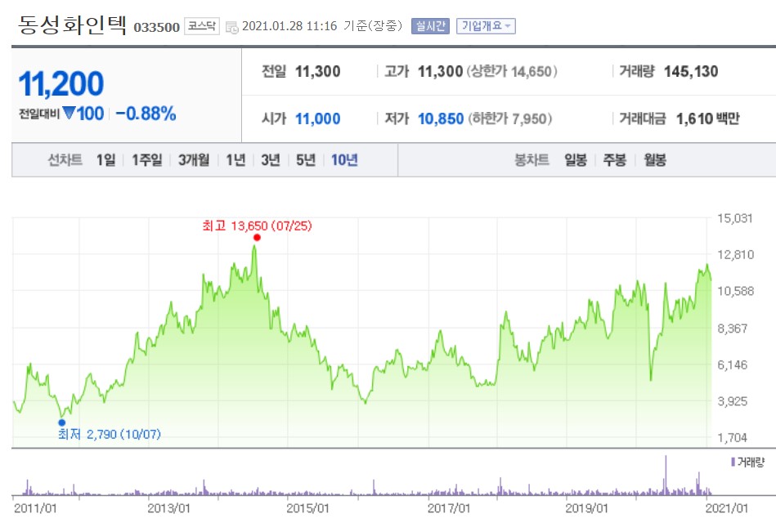
Task: Select the 5년 line chart period
Action: [306, 159]
